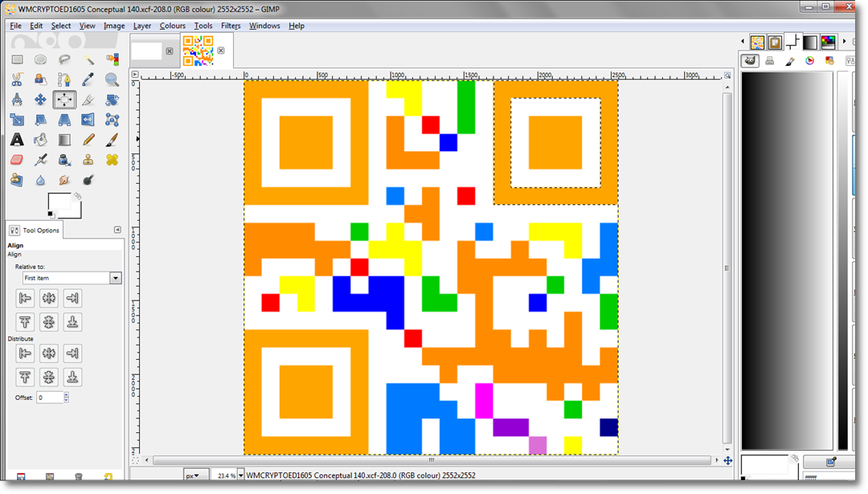Image resolution: width=868 pixels, height=494 pixels.
Task: Select the Dodge/Burn tool
Action: pyautogui.click(x=88, y=180)
